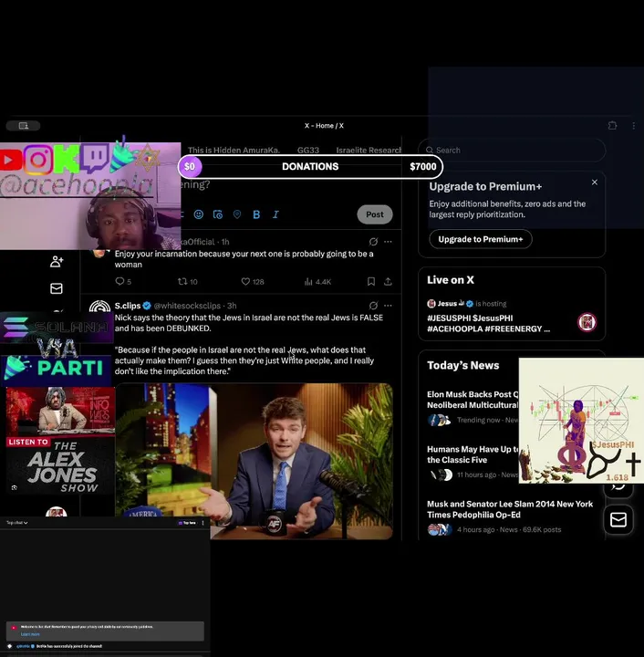Open the chat three-dot options menu
Viewport: 644px width, 657px height.
point(203,523)
